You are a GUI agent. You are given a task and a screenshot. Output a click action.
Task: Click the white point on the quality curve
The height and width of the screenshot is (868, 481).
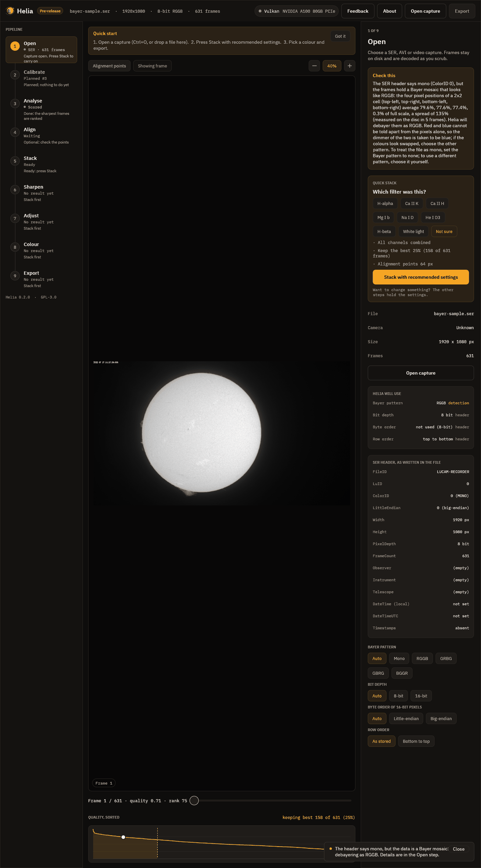click(x=123, y=837)
